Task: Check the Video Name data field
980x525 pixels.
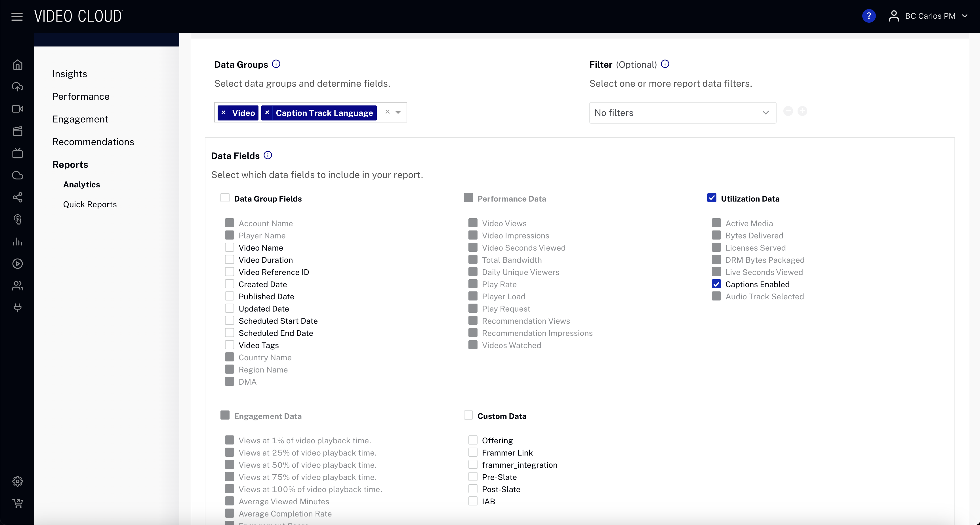Action: coord(230,247)
